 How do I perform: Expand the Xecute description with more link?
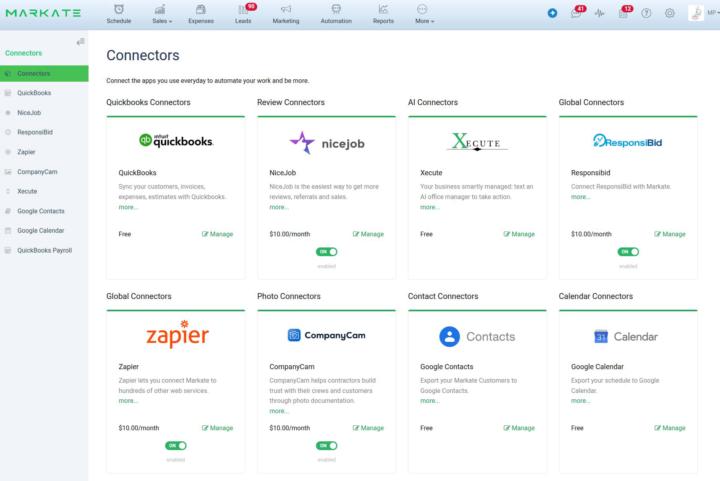(429, 207)
